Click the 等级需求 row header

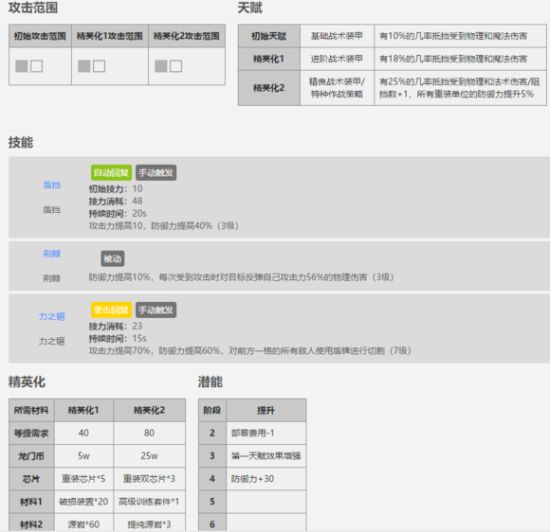(32, 433)
